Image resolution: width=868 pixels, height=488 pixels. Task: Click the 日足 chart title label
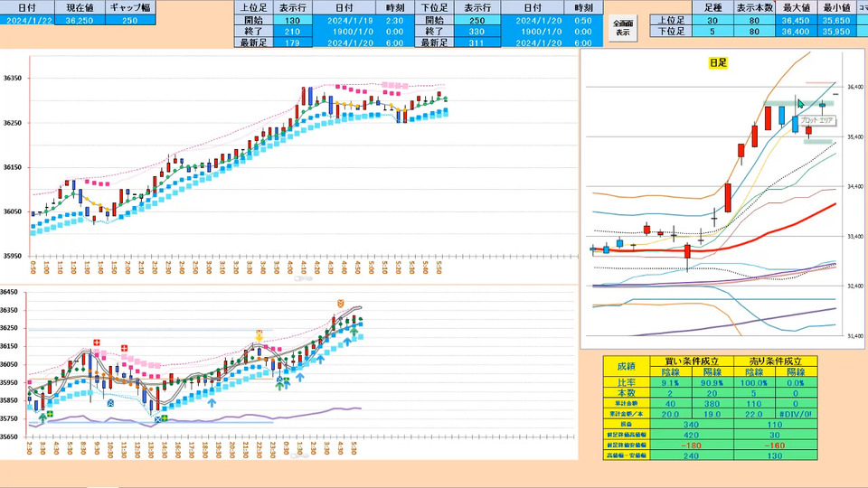pos(718,63)
